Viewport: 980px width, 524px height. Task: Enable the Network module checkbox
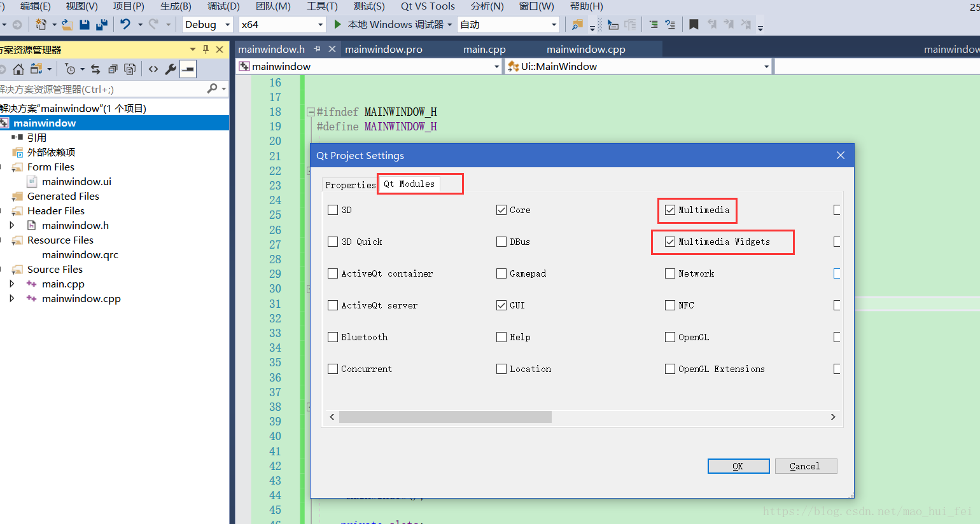[670, 273]
